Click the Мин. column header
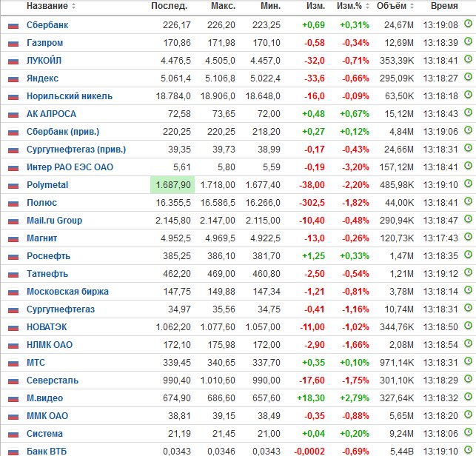The image size is (476, 456). coord(270,6)
